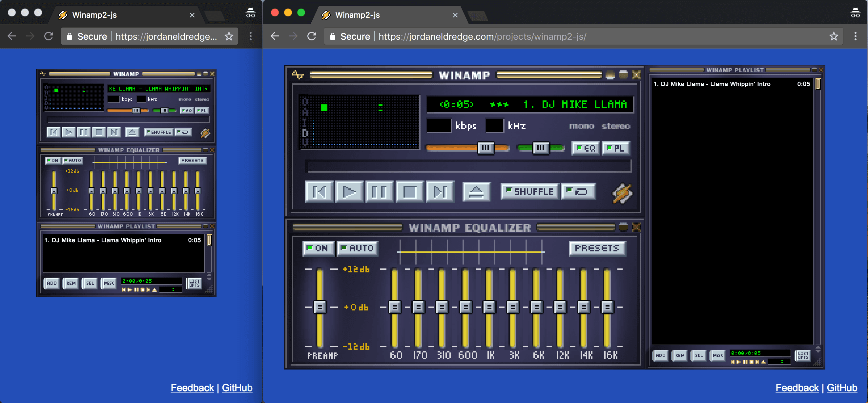
Task: Toggle SHUFFLE in the large player
Action: click(x=530, y=192)
